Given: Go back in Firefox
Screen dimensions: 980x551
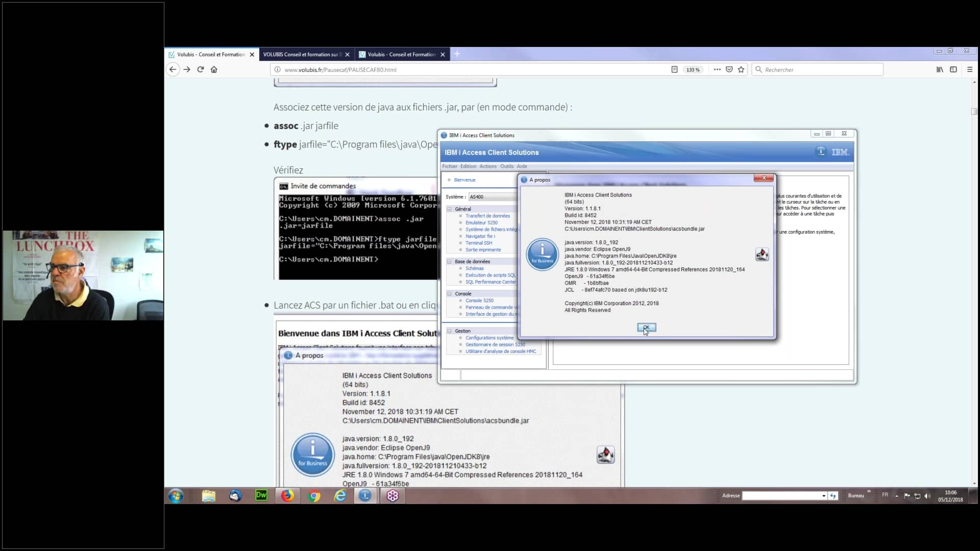Looking at the screenshot, I should [x=173, y=69].
